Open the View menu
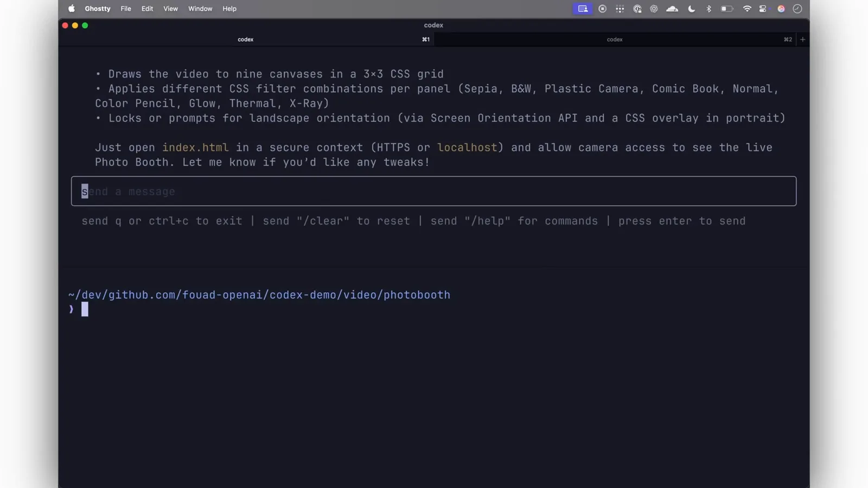The height and width of the screenshot is (488, 868). [170, 9]
